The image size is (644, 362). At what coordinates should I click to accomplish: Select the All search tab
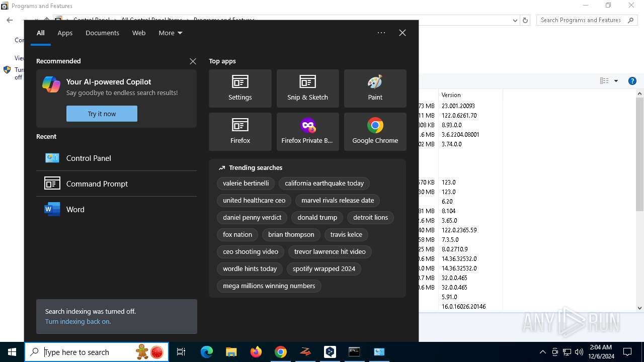click(x=41, y=33)
